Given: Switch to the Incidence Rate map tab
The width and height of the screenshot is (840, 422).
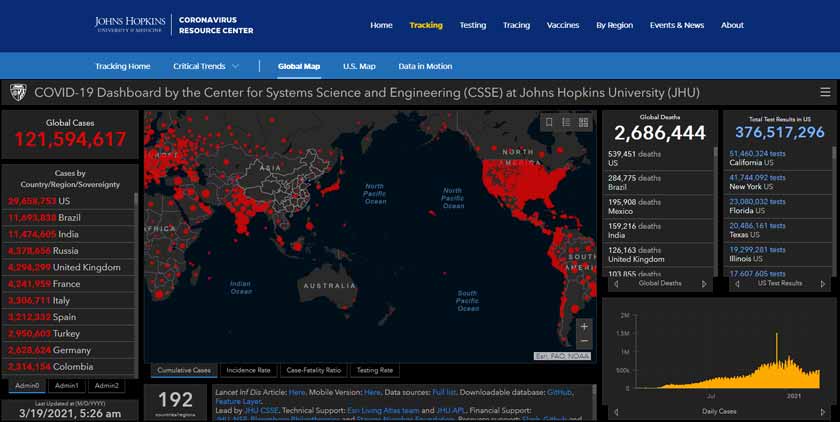Looking at the screenshot, I should point(248,370).
